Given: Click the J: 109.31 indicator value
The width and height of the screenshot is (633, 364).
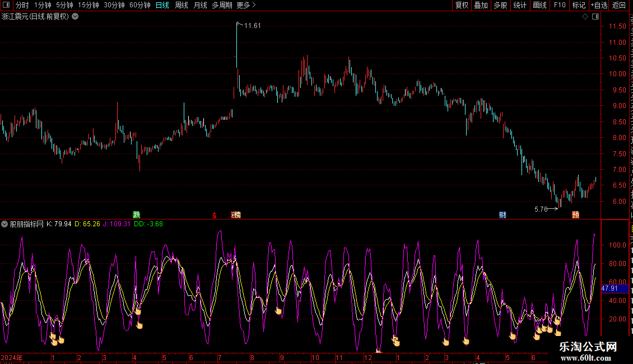Looking at the screenshot, I should (117, 224).
